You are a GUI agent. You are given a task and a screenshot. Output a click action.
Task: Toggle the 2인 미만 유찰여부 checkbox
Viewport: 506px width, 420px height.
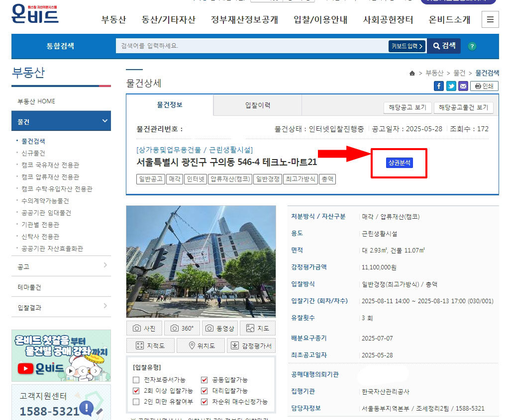136,402
